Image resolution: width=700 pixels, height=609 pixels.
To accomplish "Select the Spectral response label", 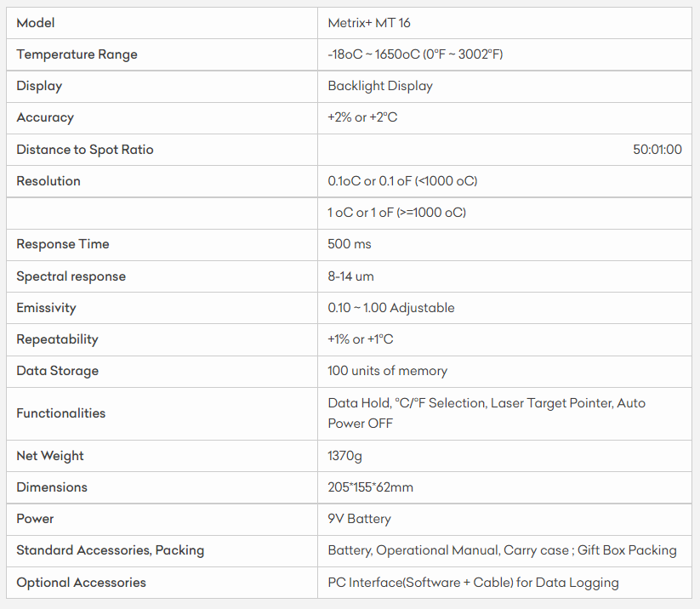I will pyautogui.click(x=71, y=276).
